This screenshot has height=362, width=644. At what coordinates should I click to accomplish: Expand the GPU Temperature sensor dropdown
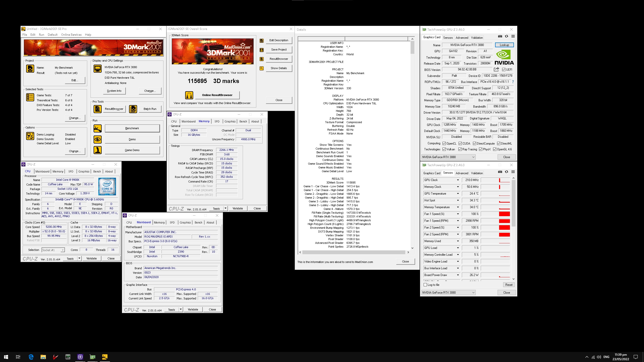[458, 194]
